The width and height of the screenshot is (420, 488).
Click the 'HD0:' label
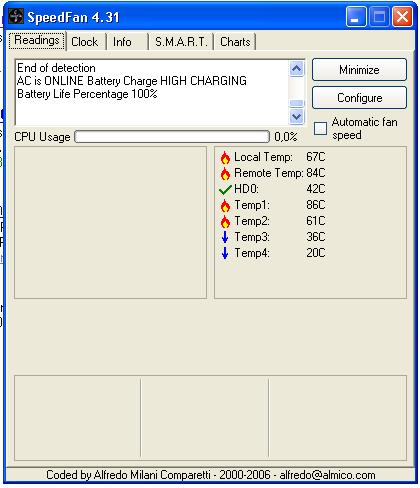click(246, 189)
